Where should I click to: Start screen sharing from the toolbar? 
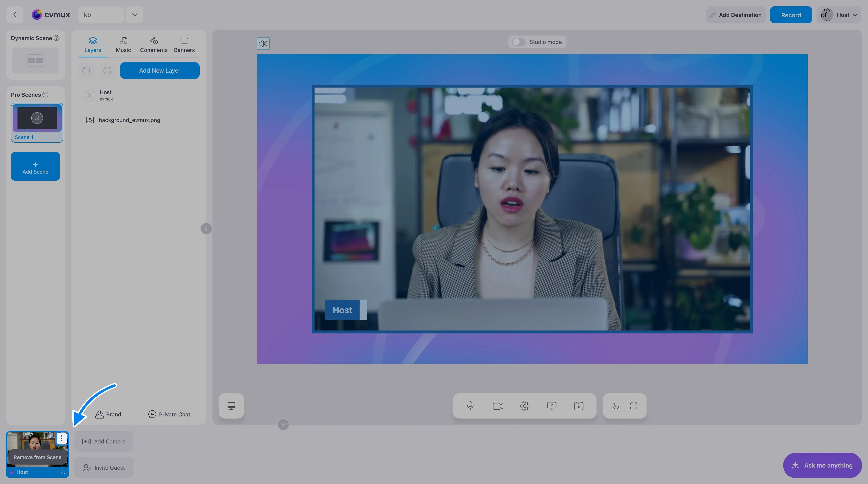(x=552, y=406)
